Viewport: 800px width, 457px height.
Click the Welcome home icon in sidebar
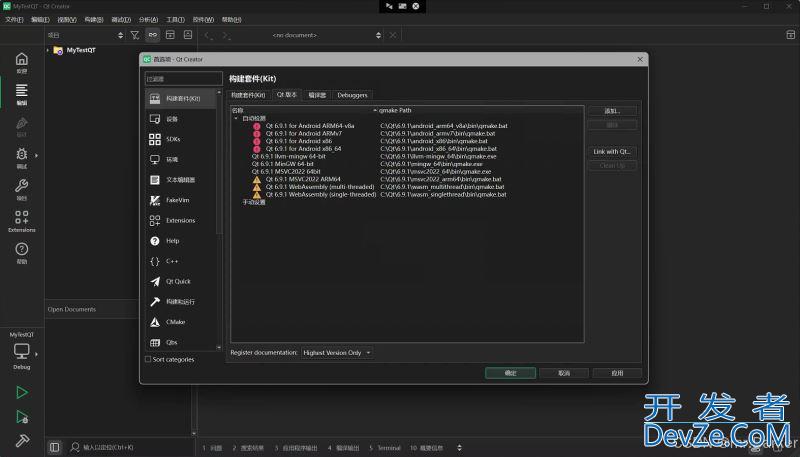tap(21, 61)
